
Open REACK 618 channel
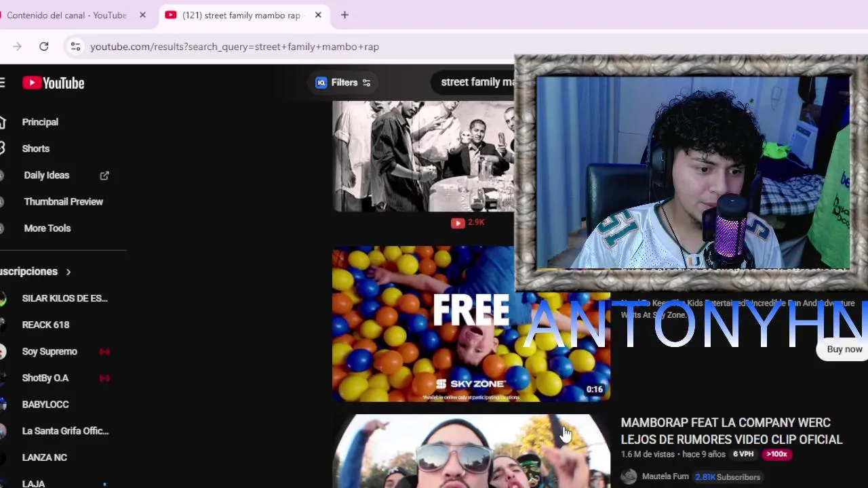[45, 325]
